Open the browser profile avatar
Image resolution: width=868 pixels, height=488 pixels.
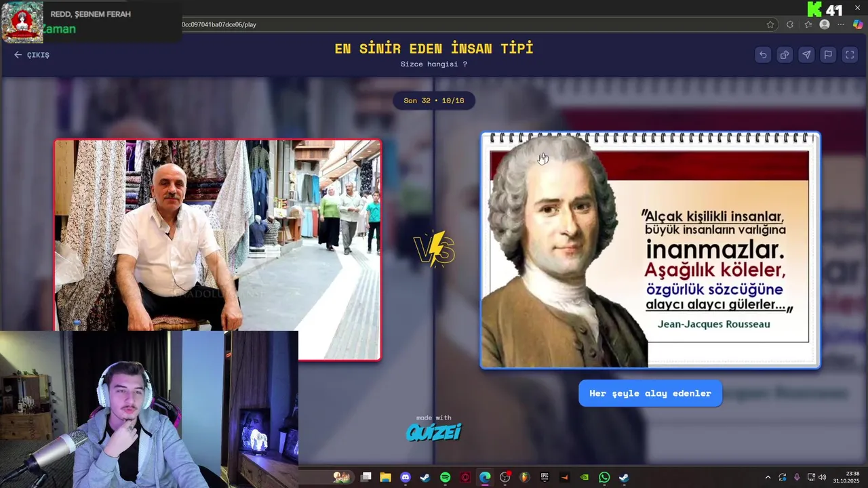coord(825,24)
